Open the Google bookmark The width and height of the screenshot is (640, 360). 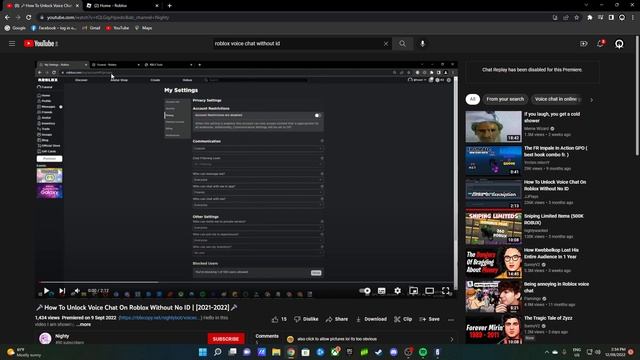pos(15,28)
